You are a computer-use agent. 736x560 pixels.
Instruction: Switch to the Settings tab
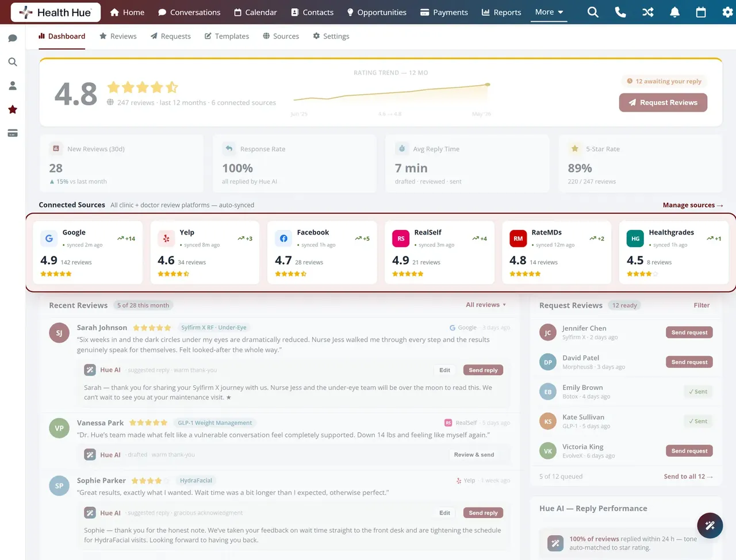pyautogui.click(x=331, y=36)
